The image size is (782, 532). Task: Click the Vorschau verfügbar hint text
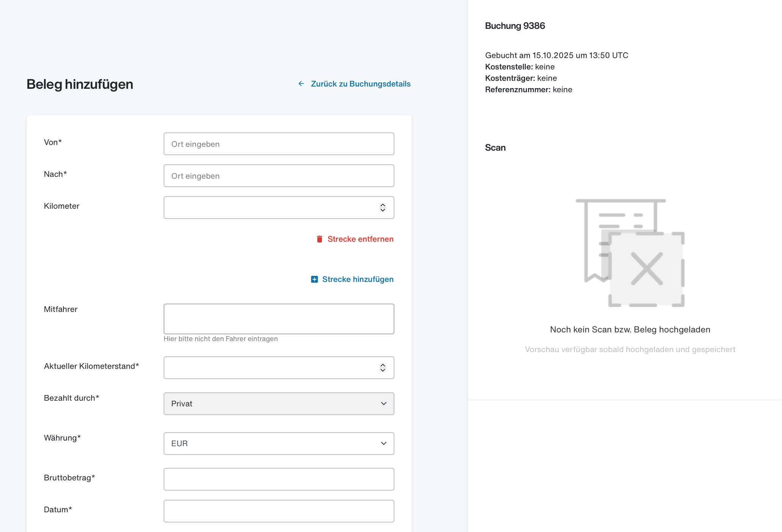630,349
